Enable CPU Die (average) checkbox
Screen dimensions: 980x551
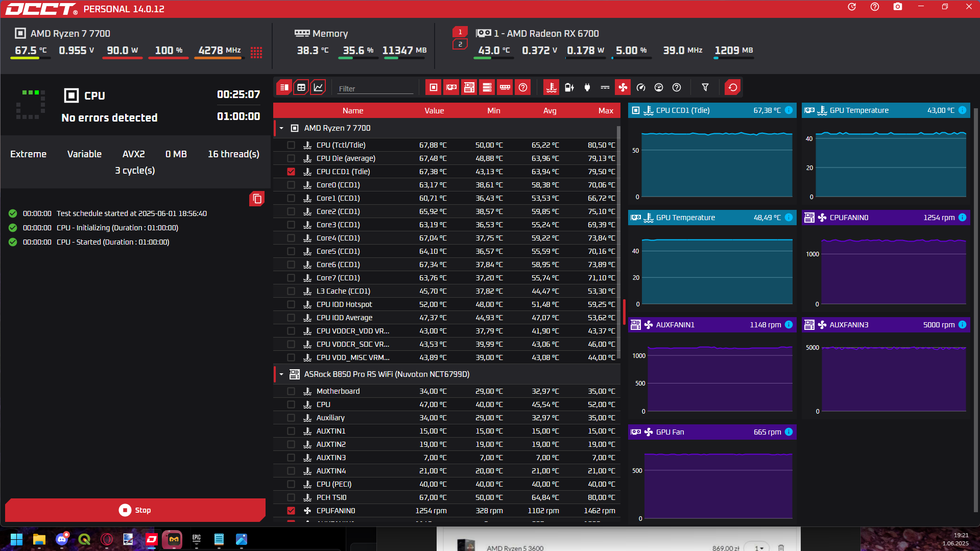[x=291, y=158]
